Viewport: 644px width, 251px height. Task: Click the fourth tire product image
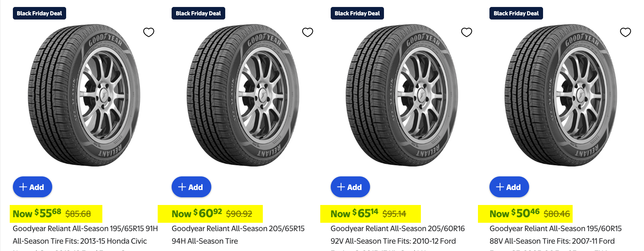(561, 95)
